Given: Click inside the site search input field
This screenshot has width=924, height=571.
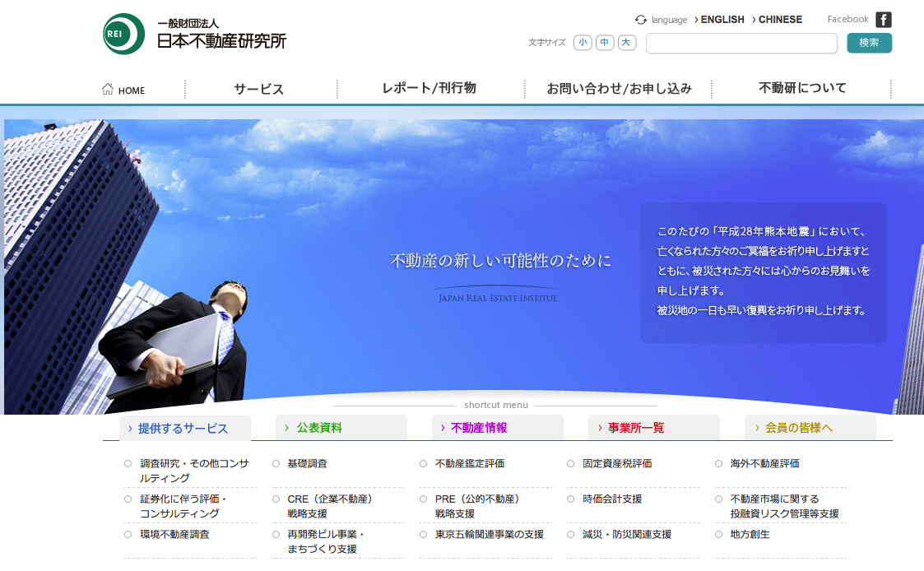Looking at the screenshot, I should pyautogui.click(x=741, y=42).
